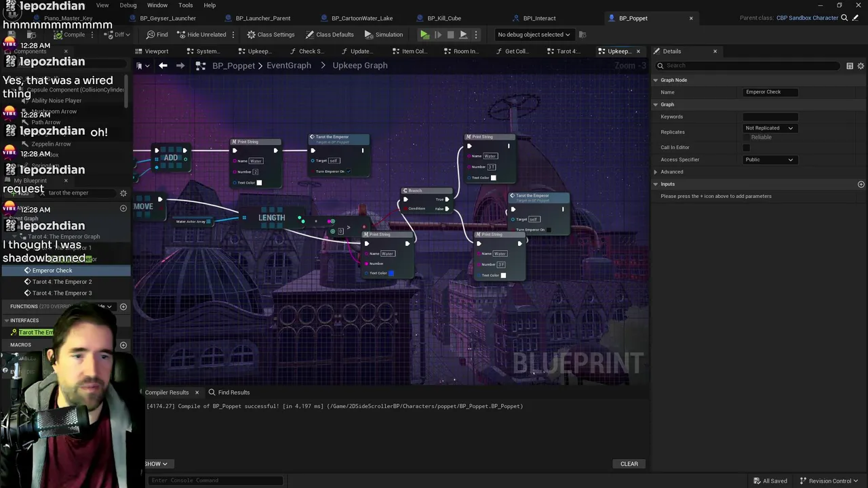Open the Help menu
Image resolution: width=868 pixels, height=488 pixels.
point(210,5)
